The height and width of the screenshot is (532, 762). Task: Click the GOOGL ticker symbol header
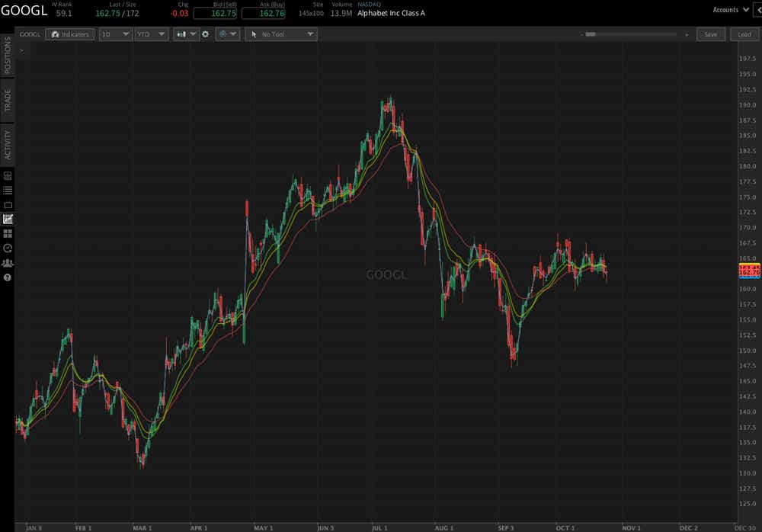(x=24, y=10)
